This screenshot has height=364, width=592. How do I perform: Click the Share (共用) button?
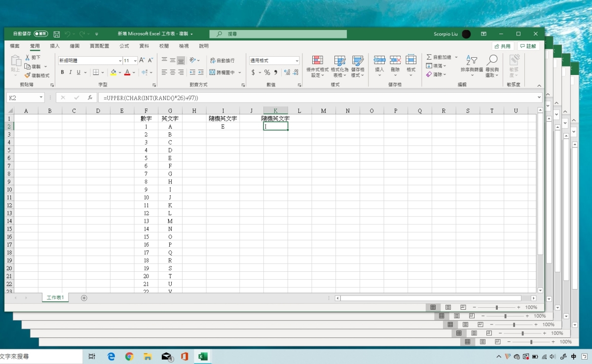pyautogui.click(x=503, y=46)
